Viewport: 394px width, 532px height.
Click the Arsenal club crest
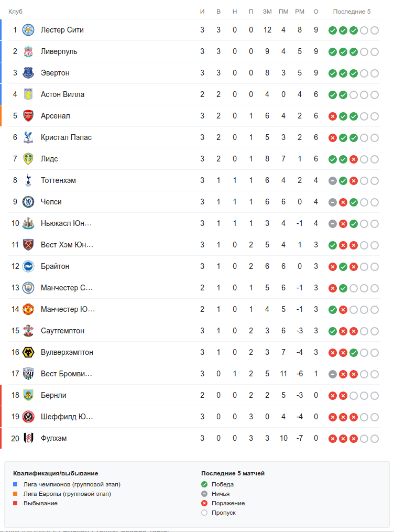coord(28,116)
